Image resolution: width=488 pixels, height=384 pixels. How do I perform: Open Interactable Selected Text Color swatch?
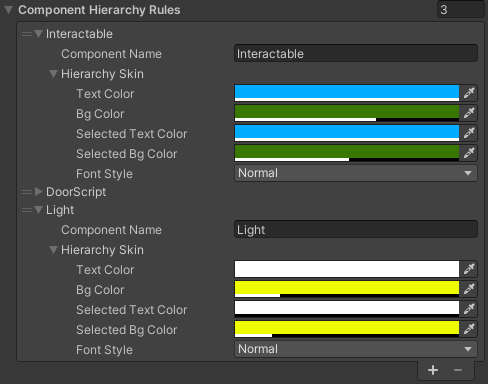coord(347,133)
